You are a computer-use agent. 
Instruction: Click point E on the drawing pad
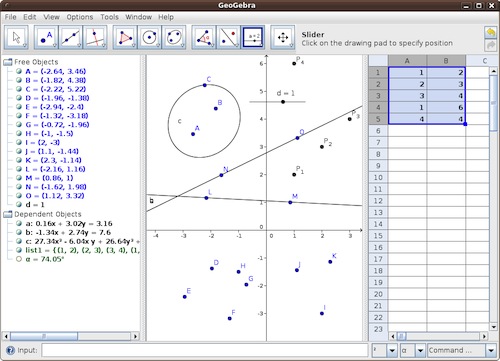[185, 297]
